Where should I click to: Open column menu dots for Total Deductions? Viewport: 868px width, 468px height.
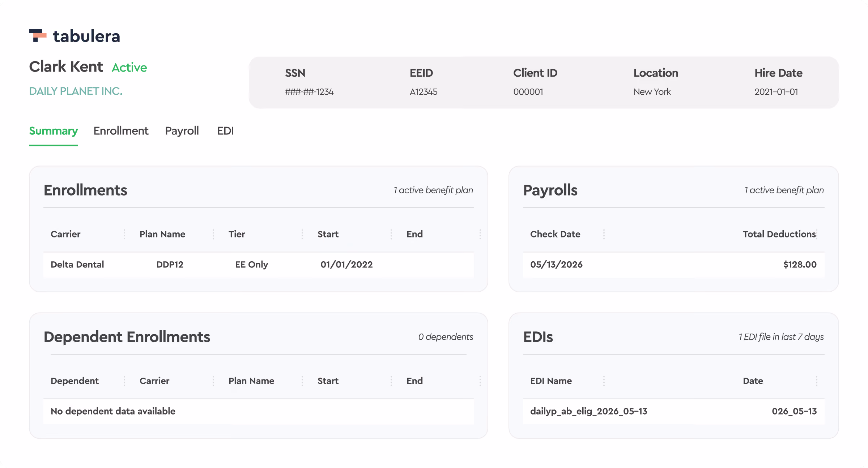click(x=817, y=234)
